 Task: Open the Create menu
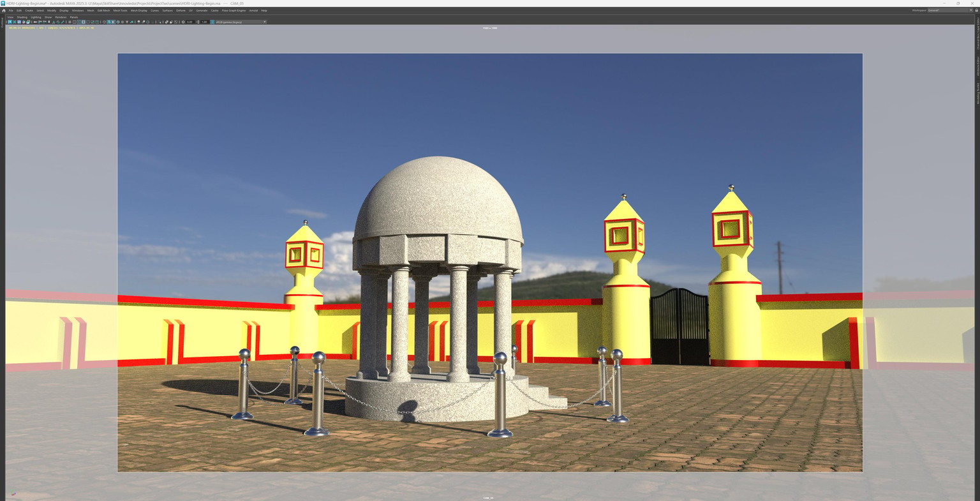29,10
